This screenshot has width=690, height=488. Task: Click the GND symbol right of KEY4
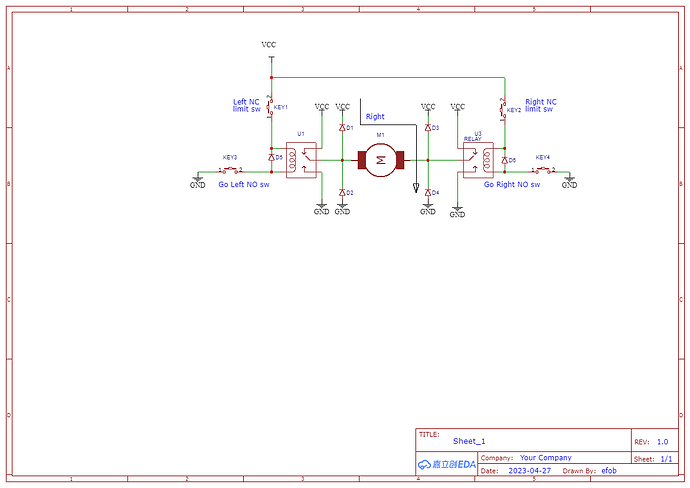coord(569,182)
